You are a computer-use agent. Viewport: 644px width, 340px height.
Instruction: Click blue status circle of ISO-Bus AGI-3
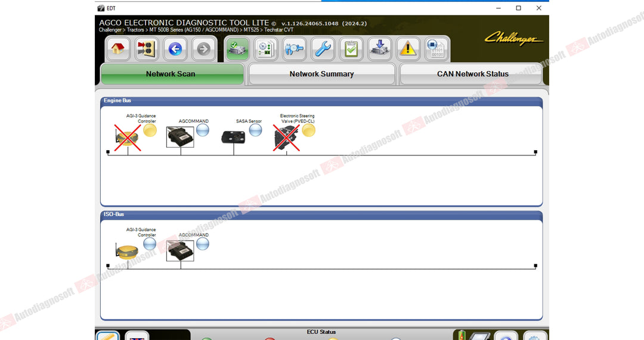(150, 244)
